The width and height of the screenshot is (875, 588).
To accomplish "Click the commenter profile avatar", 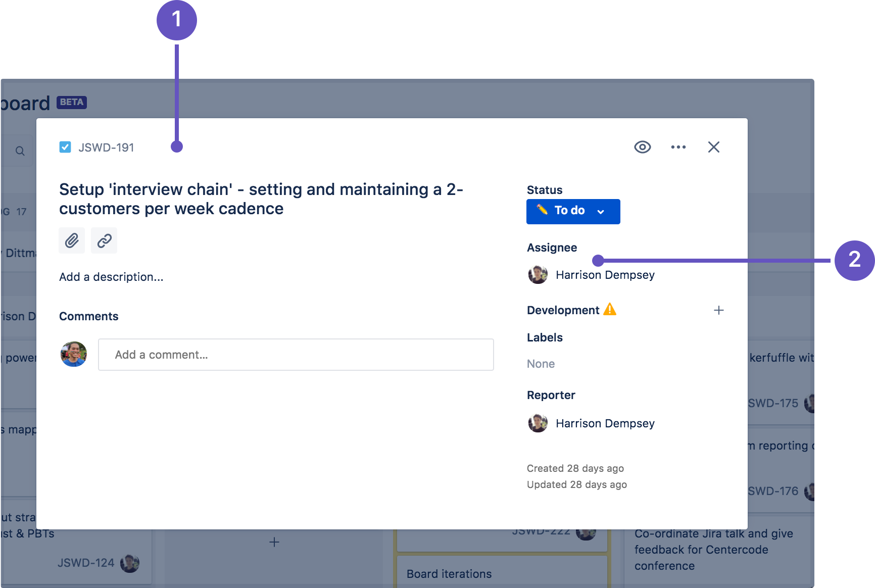I will 74,354.
